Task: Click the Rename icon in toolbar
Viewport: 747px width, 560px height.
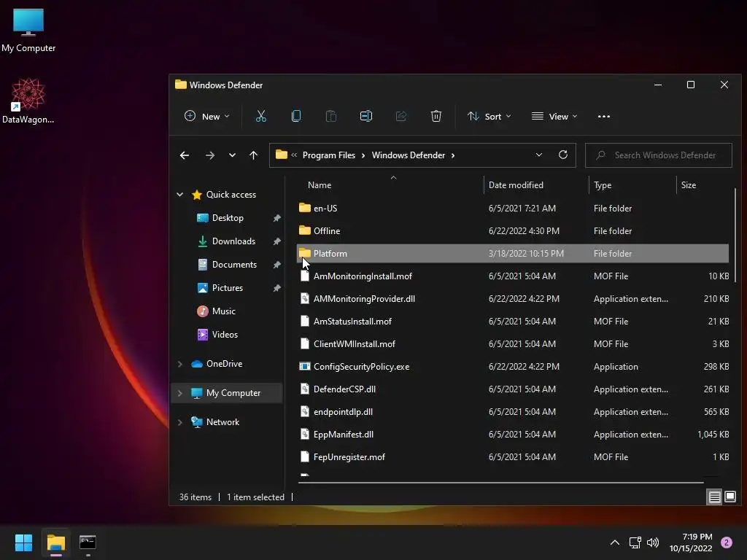Action: pos(366,116)
